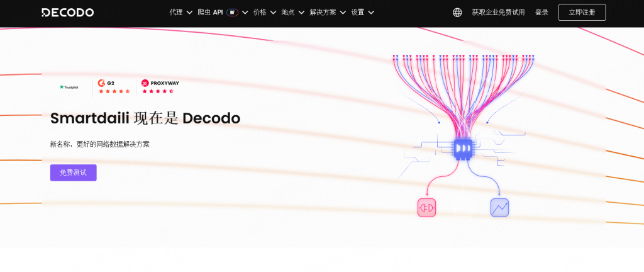
Task: Click the 登录 link
Action: [541, 13]
